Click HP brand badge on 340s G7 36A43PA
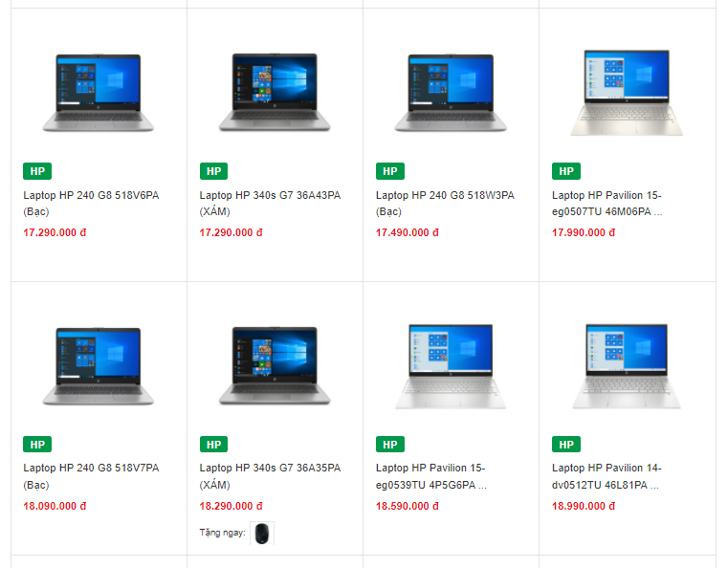Viewport: 728px width, 568px height. (x=213, y=171)
